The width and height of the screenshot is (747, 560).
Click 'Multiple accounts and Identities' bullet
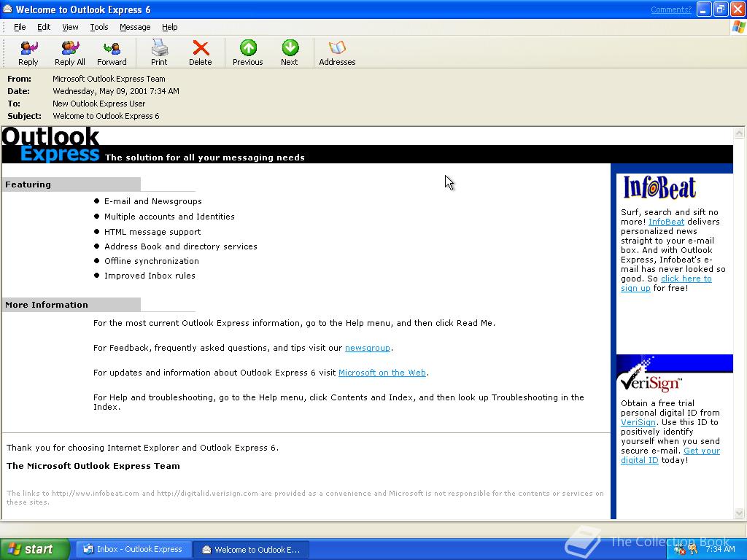coord(169,217)
